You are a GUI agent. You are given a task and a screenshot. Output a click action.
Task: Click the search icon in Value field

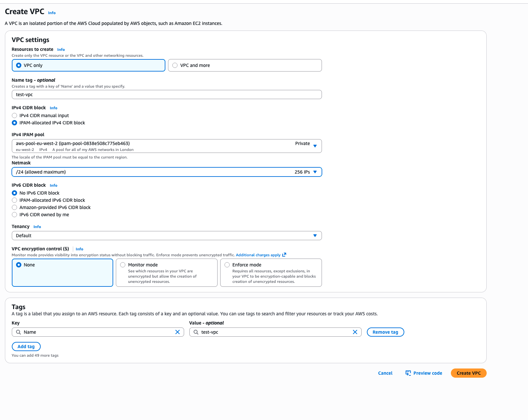[x=196, y=332]
